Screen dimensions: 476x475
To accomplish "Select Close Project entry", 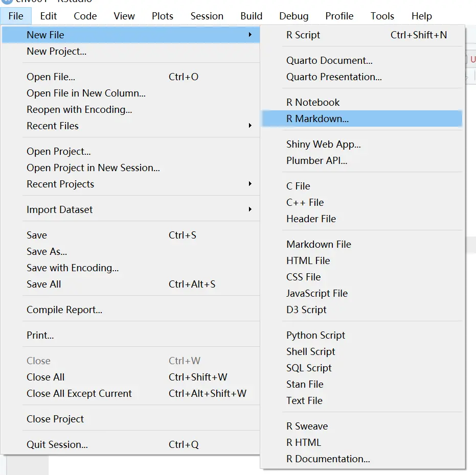I will pyautogui.click(x=131, y=419).
